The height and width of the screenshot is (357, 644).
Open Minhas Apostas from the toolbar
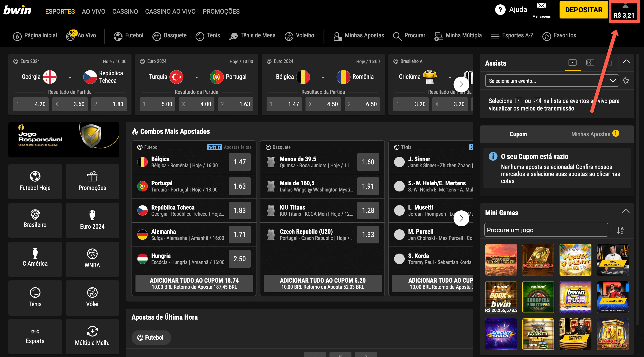coord(359,35)
